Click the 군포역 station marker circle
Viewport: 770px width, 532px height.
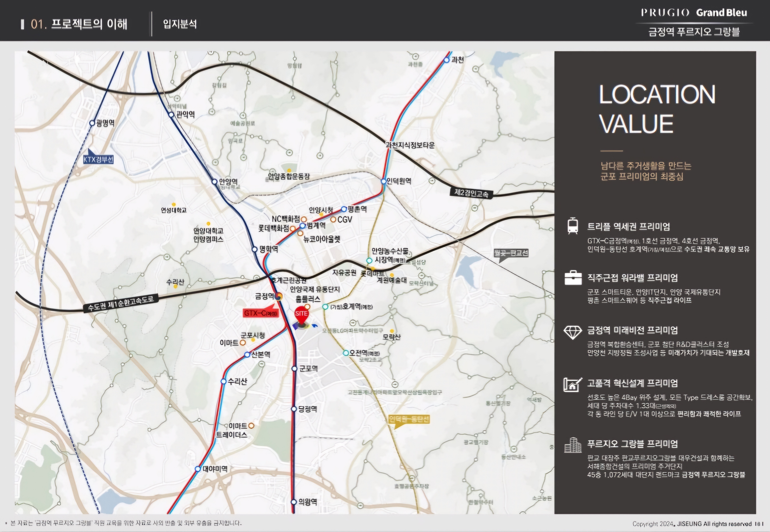(294, 368)
